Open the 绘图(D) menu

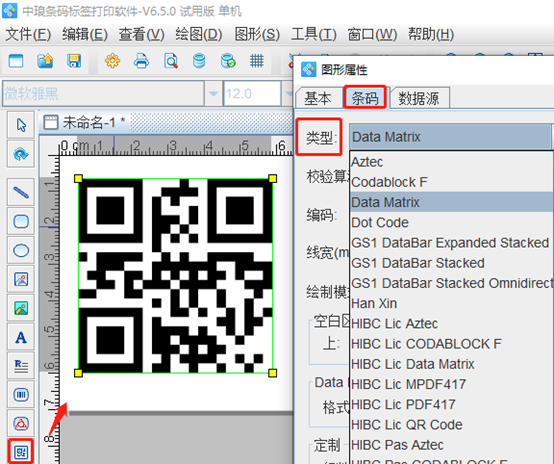tap(199, 35)
